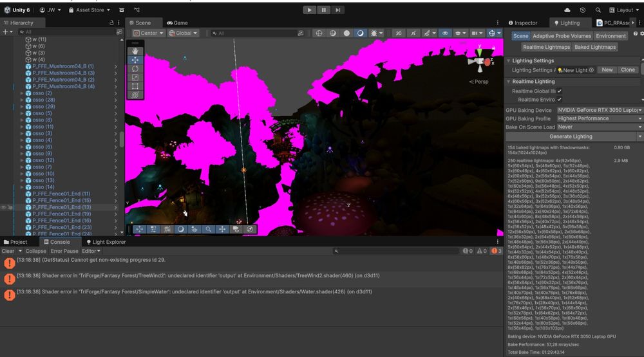This screenshot has width=644, height=357.
Task: Add object with Hierarchy plus button
Action: tap(7, 32)
